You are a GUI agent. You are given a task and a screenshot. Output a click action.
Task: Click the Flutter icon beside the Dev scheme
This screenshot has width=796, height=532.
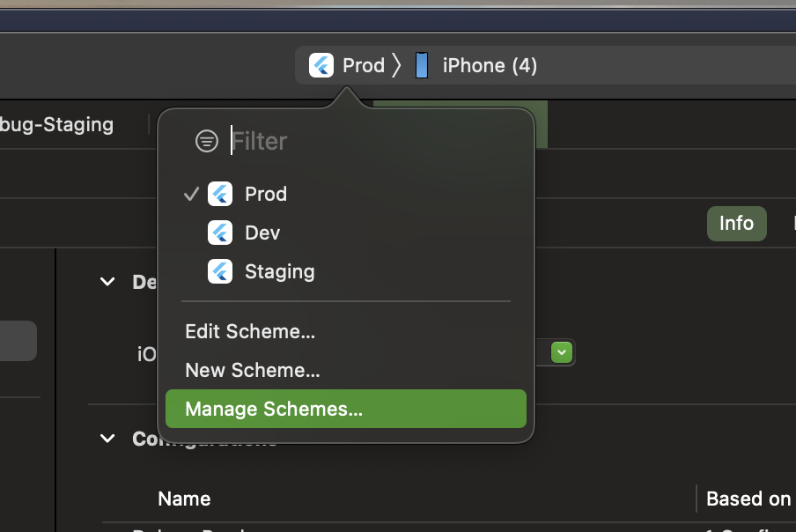(220, 233)
